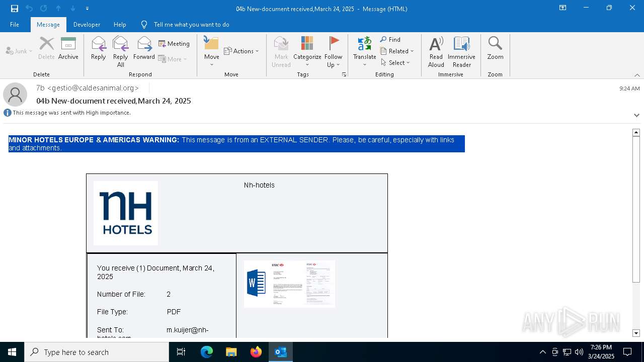Screen dimensions: 644x362
Task: Click Find in the Editing group
Action: (x=390, y=39)
